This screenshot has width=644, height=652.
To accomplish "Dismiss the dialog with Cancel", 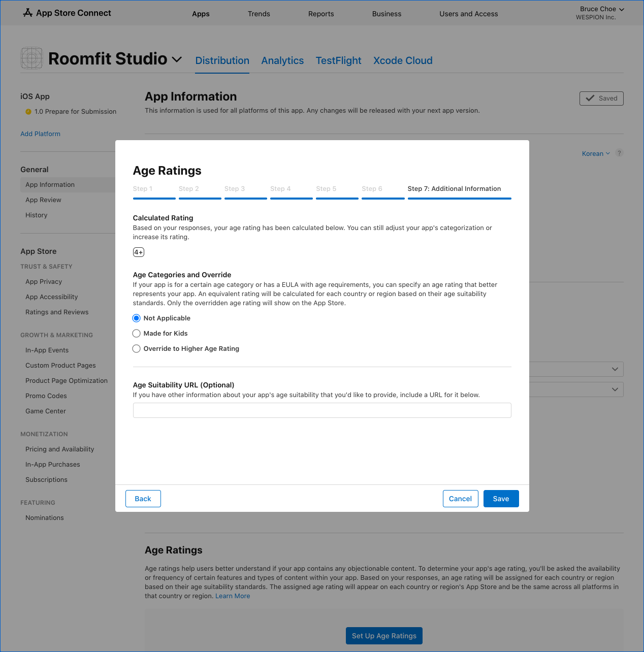I will click(460, 499).
